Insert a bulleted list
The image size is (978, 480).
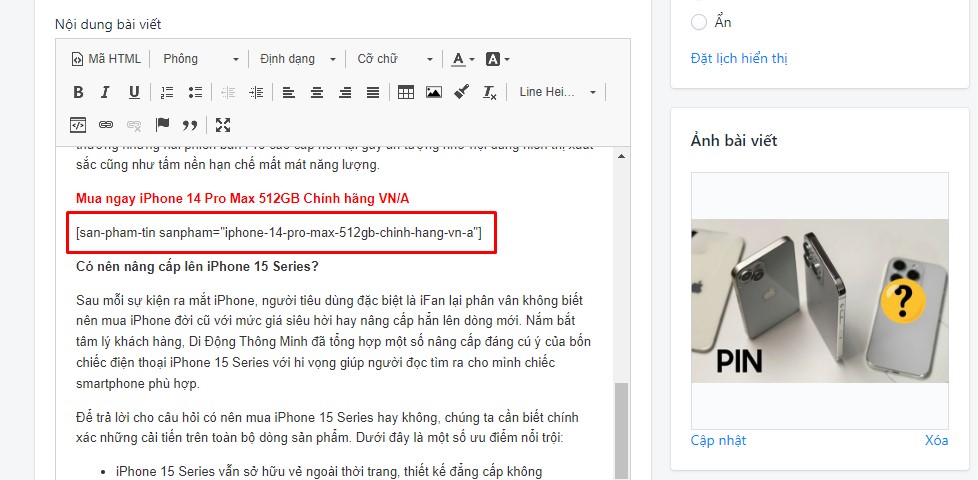195,92
